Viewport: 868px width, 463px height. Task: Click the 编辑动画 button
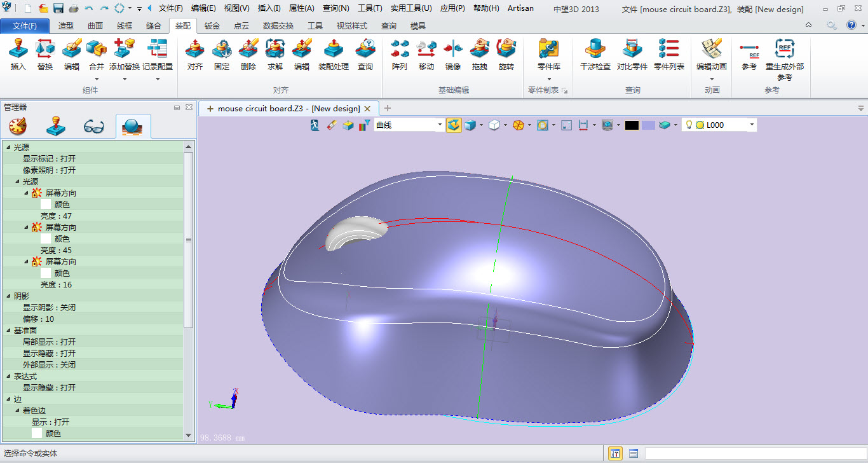click(712, 54)
